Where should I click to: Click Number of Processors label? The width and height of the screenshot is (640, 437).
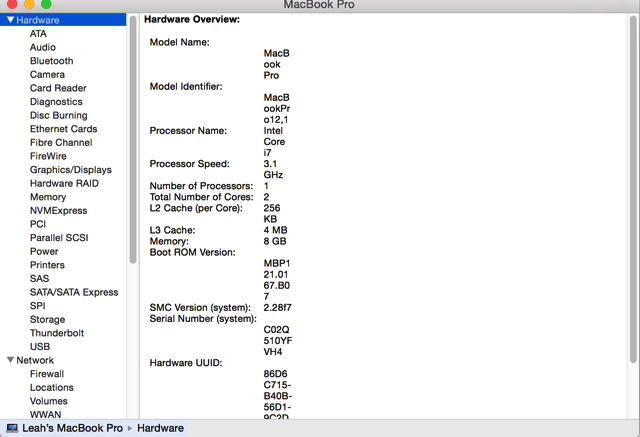pos(201,186)
